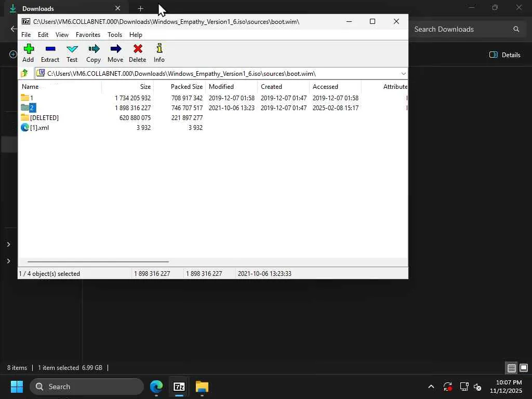Open the Favorites menu
The height and width of the screenshot is (399, 532).
click(88, 35)
